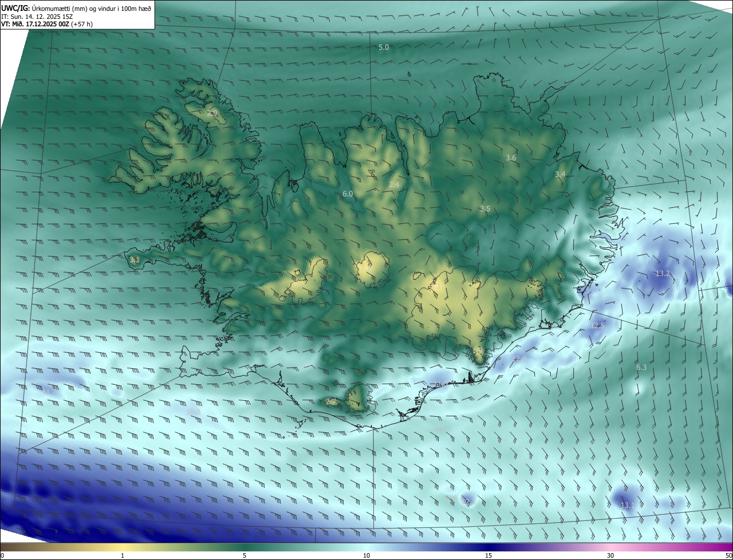Click the 3.1 value on the western peninsula tip

(x=135, y=259)
